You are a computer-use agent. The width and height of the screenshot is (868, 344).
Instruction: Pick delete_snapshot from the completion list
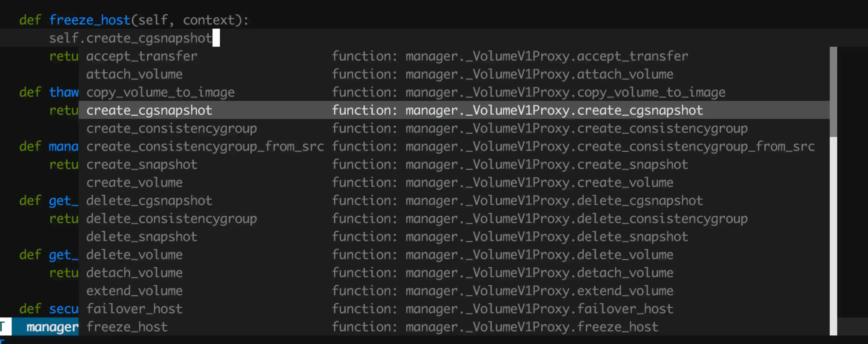pos(142,237)
